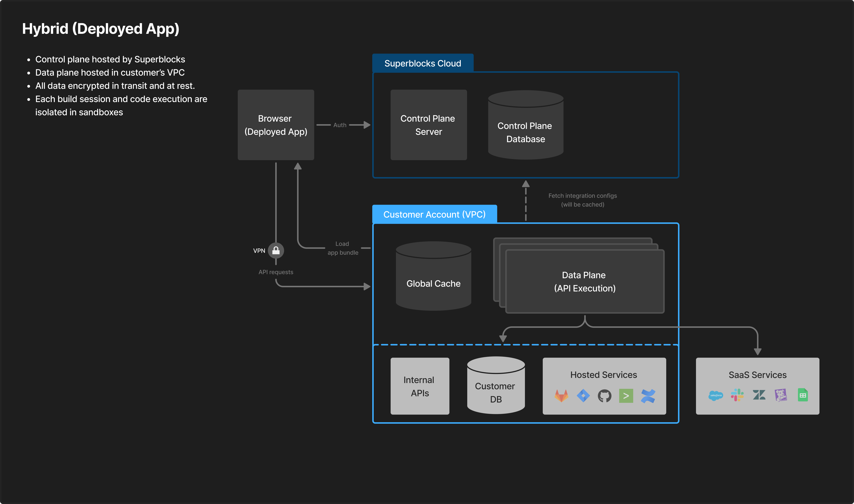Select the Superblocks Cloud tab label
Viewport: 854px width, 504px height.
pyautogui.click(x=423, y=64)
